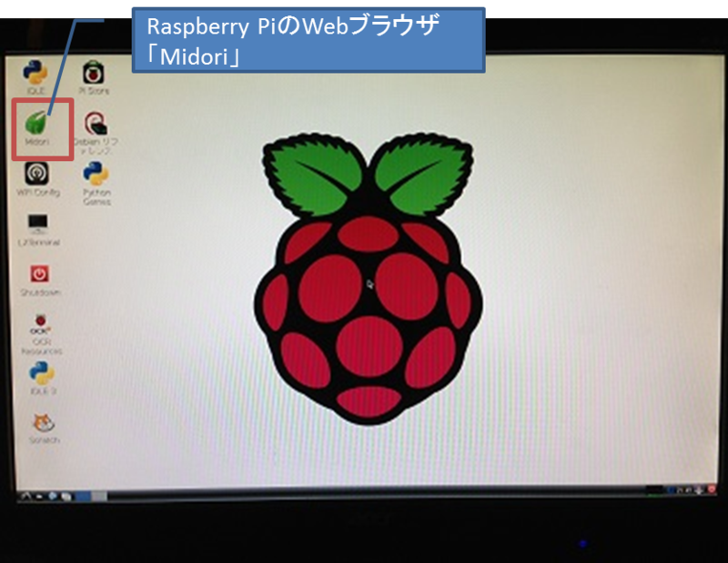Image resolution: width=728 pixels, height=563 pixels.
Task: Switch to the blue first desktop pager
Action: pos(83,497)
